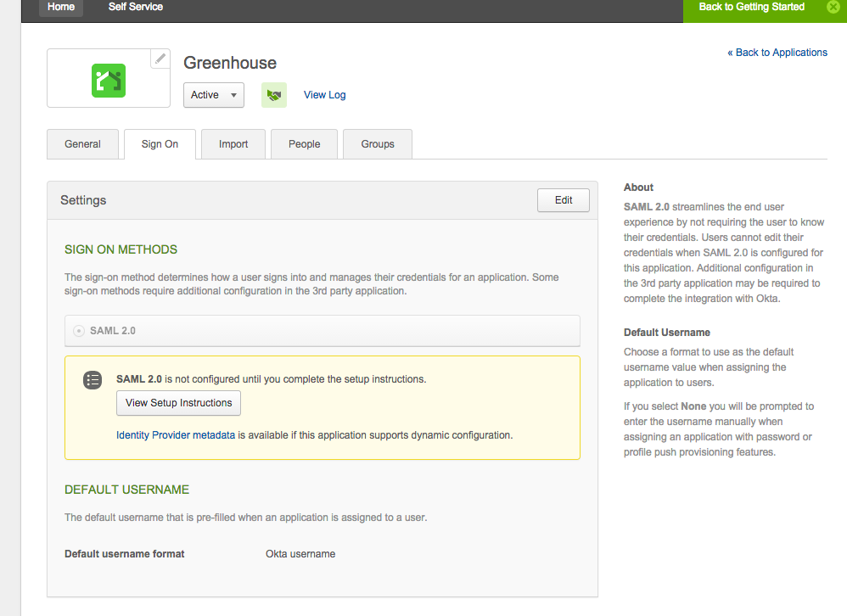Image resolution: width=847 pixels, height=616 pixels.
Task: Open the Import tab
Action: pos(233,144)
